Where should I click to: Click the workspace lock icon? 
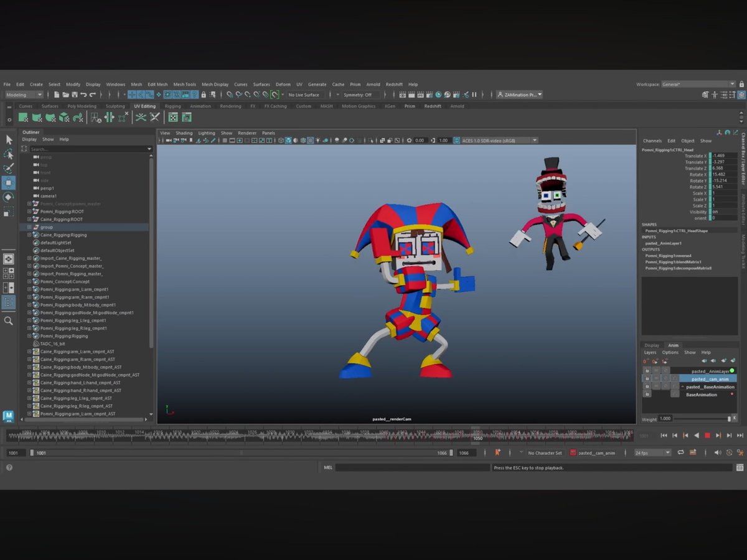741,84
